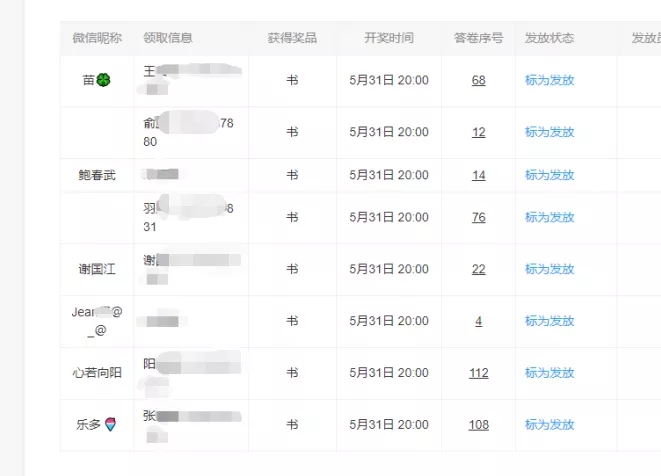Click the ice cream emoji beside 乐多

pos(110,424)
